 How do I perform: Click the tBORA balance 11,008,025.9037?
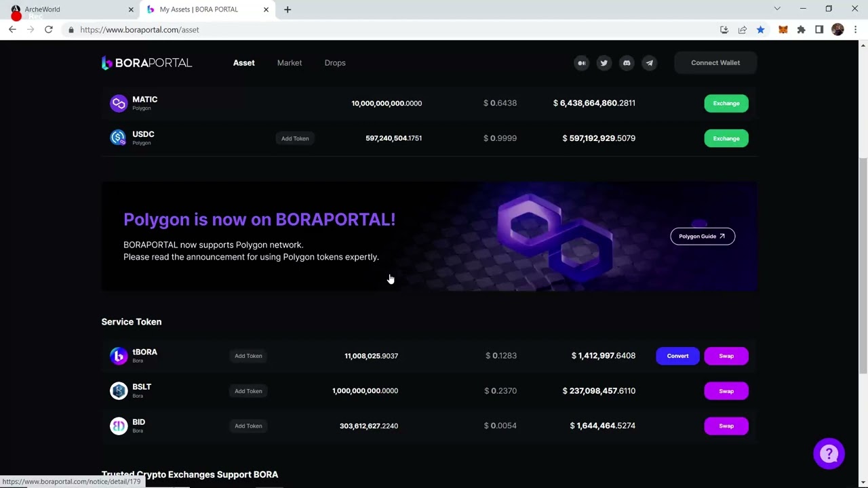pos(371,356)
